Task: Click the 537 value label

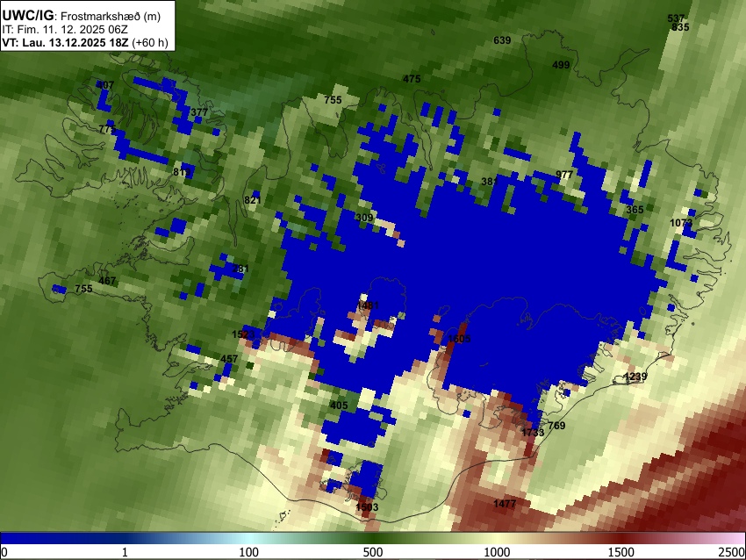Action: tap(676, 18)
